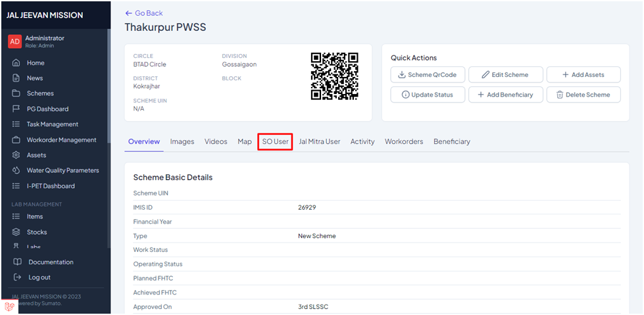Image resolution: width=644 pixels, height=315 pixels.
Task: Open the Stocks layers icon
Action: tap(17, 232)
